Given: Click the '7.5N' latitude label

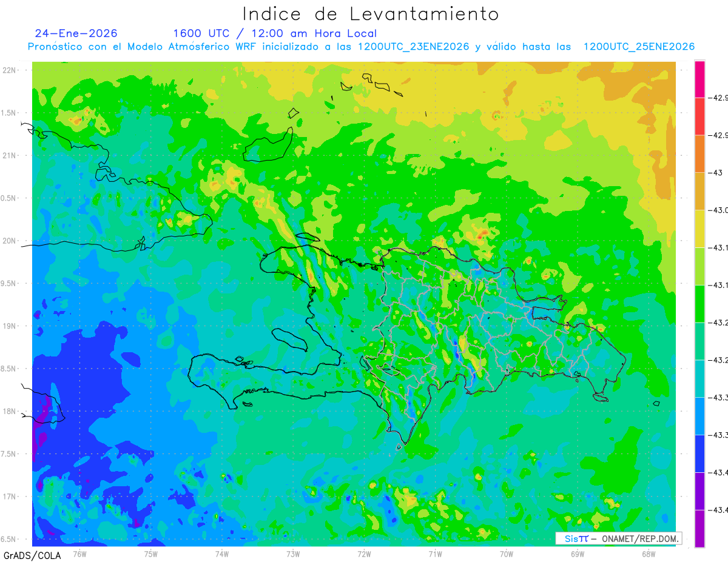Looking at the screenshot, I should click(9, 454).
